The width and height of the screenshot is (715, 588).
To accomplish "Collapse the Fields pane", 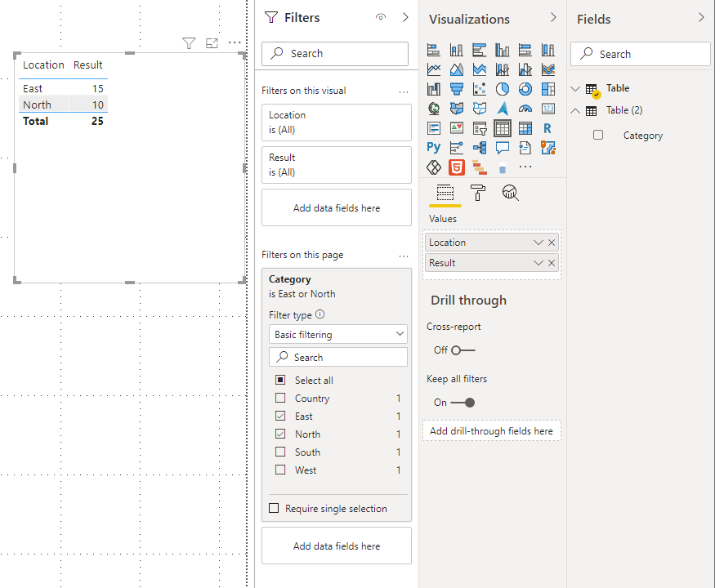I will [701, 17].
